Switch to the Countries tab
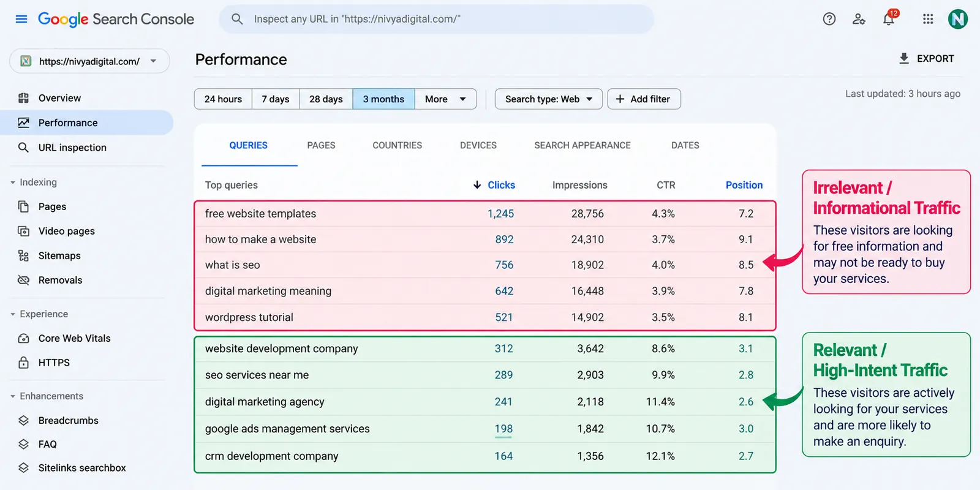This screenshot has height=490, width=980. [x=398, y=146]
